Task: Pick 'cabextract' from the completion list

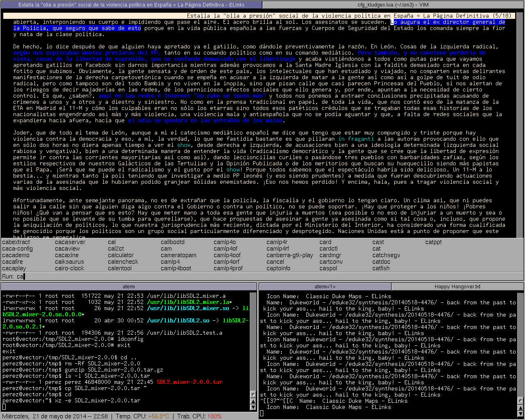Action: [x=16, y=242]
